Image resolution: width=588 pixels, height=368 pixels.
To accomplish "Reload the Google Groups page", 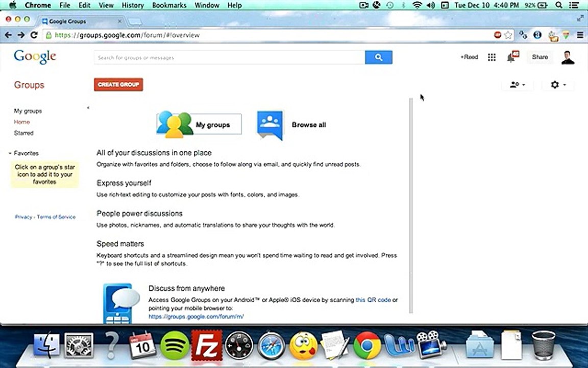I will click(x=34, y=35).
